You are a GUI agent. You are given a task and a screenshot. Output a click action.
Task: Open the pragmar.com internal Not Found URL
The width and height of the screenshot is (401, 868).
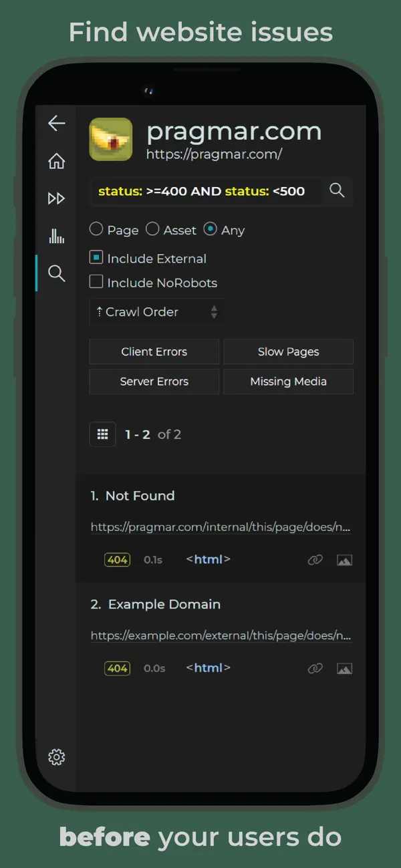coord(221,527)
